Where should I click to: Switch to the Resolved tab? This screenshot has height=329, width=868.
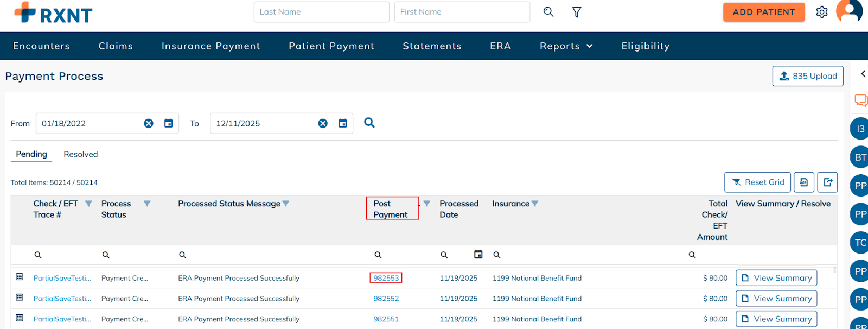[x=81, y=154]
